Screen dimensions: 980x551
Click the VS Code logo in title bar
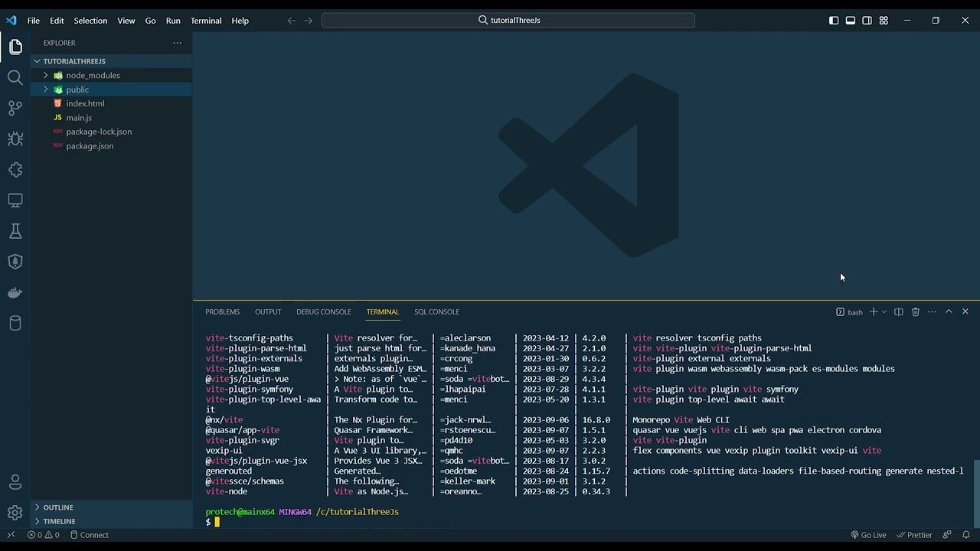point(11,21)
